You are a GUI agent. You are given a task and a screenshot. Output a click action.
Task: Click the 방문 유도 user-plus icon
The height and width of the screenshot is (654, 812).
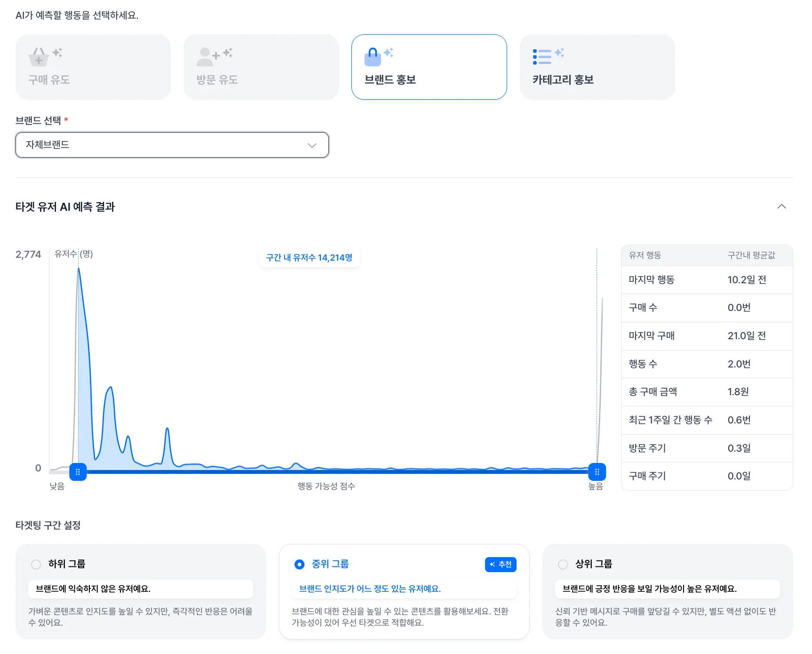pyautogui.click(x=206, y=57)
